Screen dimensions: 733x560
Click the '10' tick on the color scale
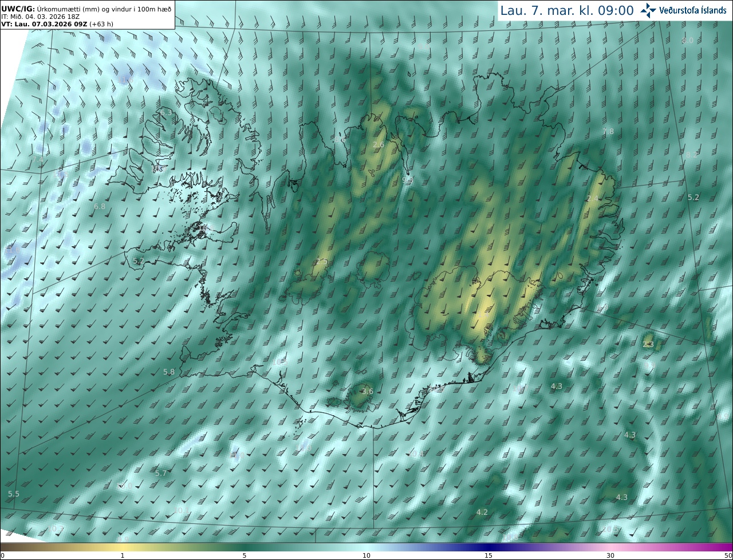[x=366, y=555]
